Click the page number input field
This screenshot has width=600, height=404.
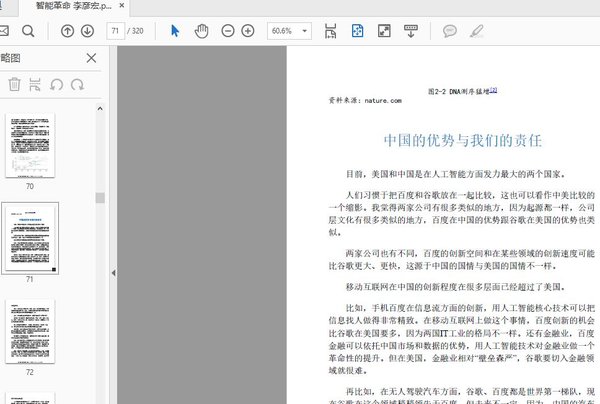[117, 31]
